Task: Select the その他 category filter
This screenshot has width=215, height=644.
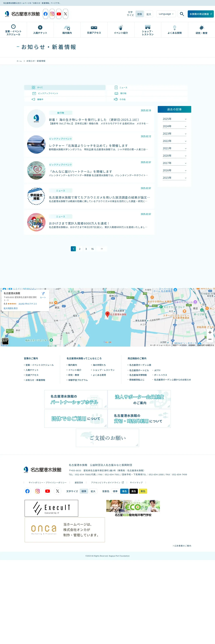Action: [x=147, y=99]
